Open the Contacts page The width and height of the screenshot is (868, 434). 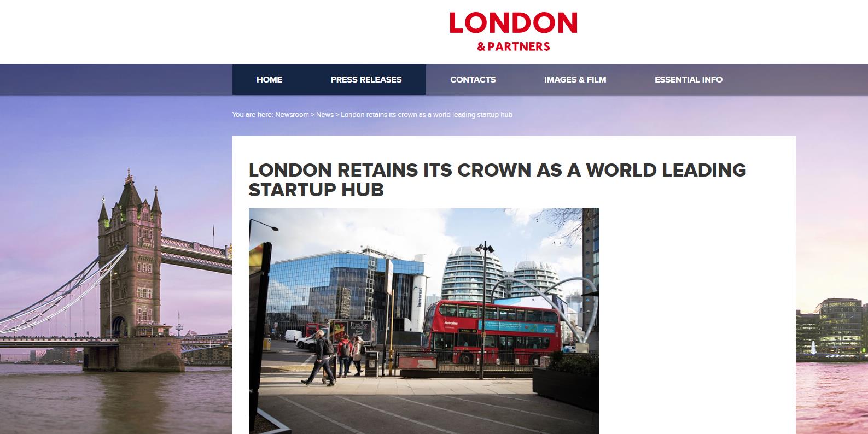pos(473,80)
